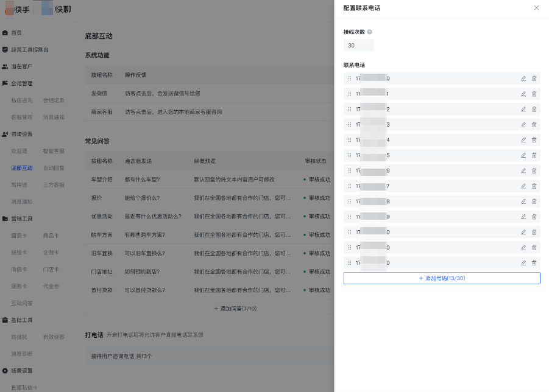
Task: Open 防骚扰 under 基础工具
Action: (x=19, y=337)
